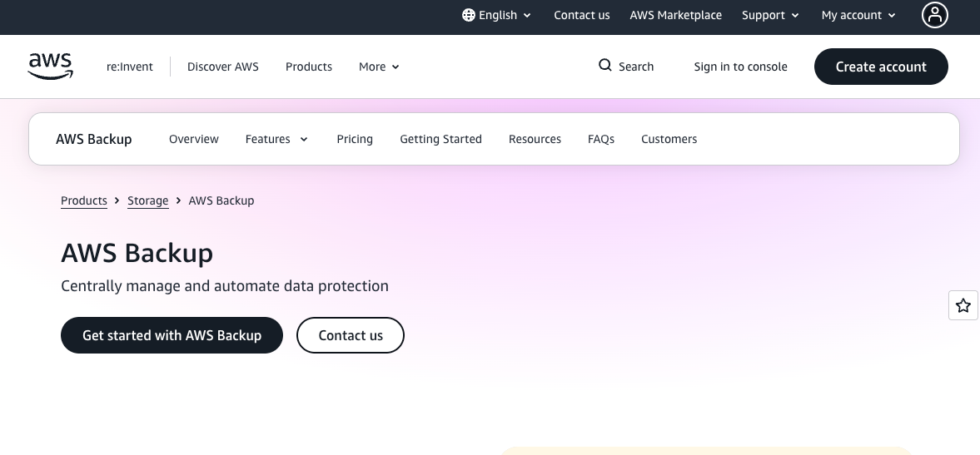Expand the More navigation menu
The width and height of the screenshot is (980, 455).
pos(379,67)
